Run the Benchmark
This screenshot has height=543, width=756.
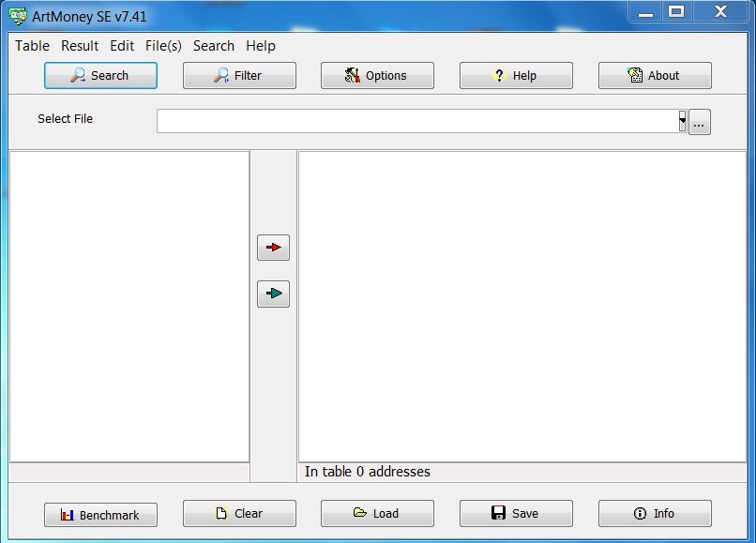[x=100, y=515]
